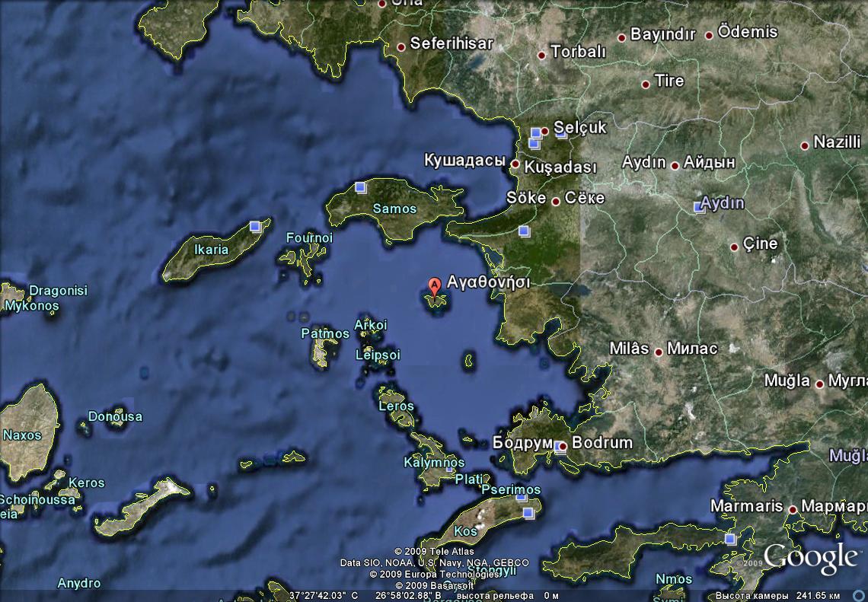Click the blue square icon beside Aydın label
Screen dimensions: 868x602
699,206
